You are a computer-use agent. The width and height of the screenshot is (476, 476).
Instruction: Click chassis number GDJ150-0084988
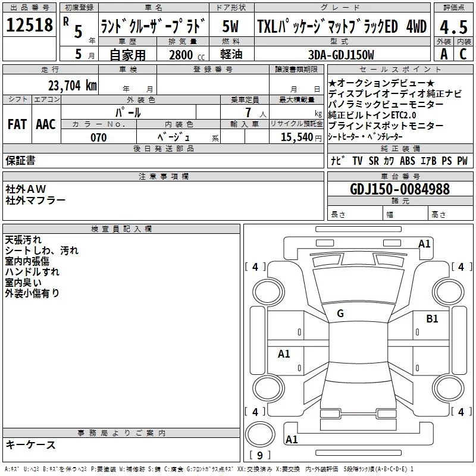coord(399,190)
